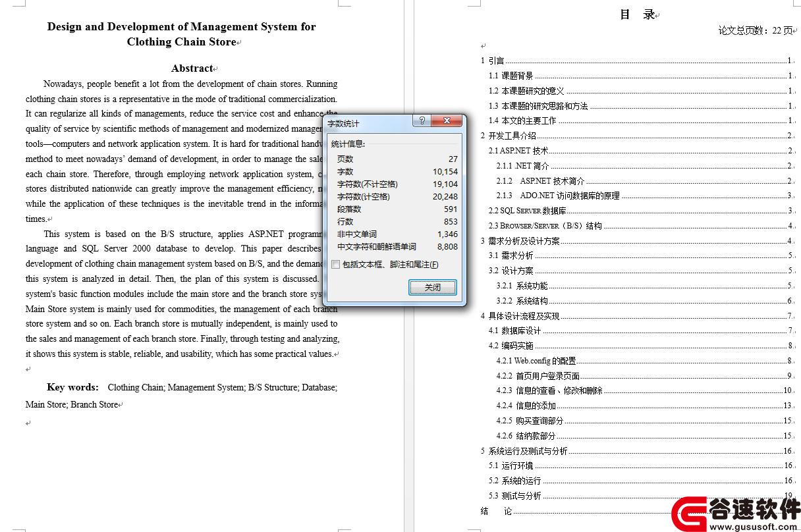Image resolution: width=801 pixels, height=532 pixels.
Task: Open entry 4.2.5 购买查询部分
Action: pyautogui.click(x=645, y=421)
